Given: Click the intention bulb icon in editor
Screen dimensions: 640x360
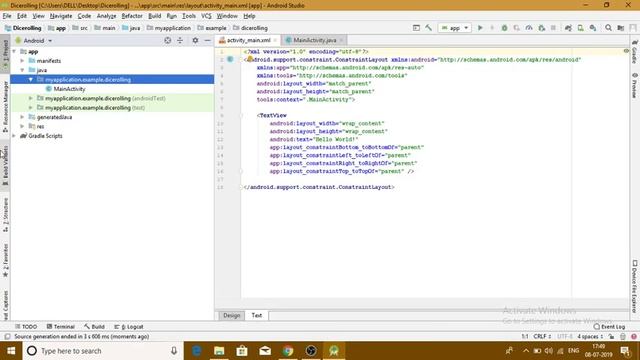Looking at the screenshot, I should [x=250, y=59].
